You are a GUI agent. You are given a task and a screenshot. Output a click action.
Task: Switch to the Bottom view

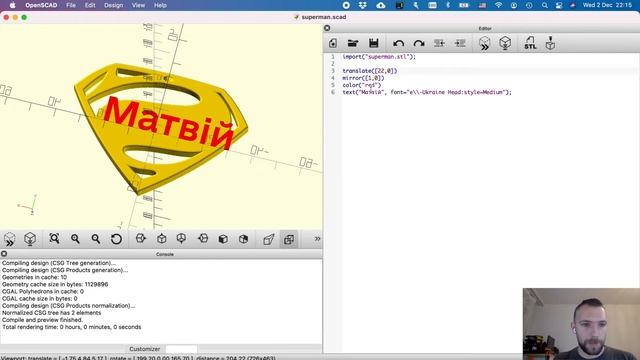(x=182, y=238)
